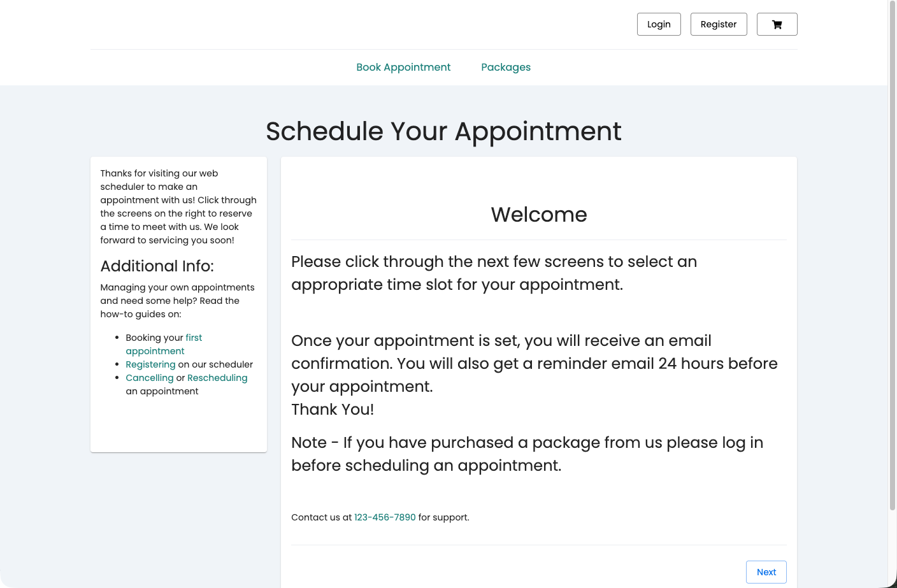The width and height of the screenshot is (897, 588).
Task: Open the Cancelling guide link
Action: pyautogui.click(x=150, y=378)
